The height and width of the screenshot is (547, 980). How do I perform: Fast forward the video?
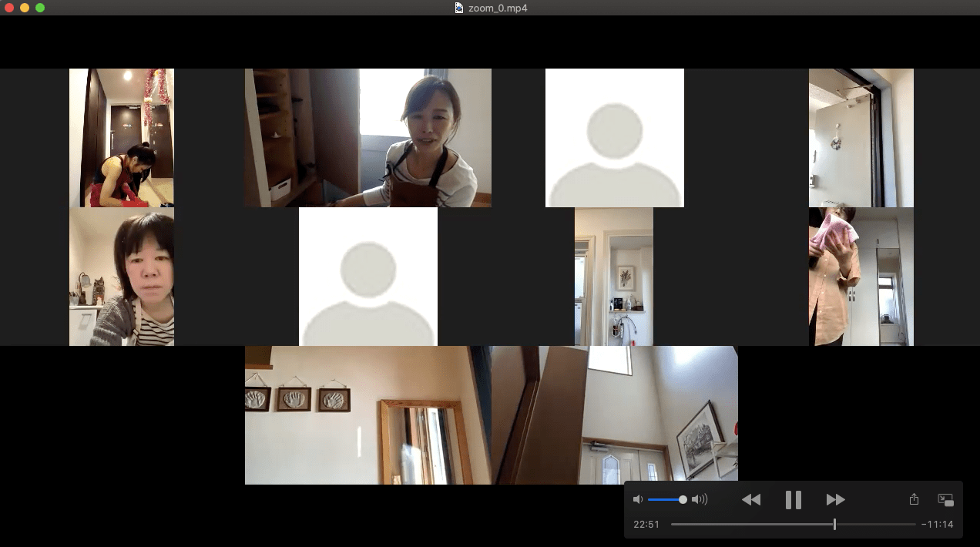[x=835, y=500]
